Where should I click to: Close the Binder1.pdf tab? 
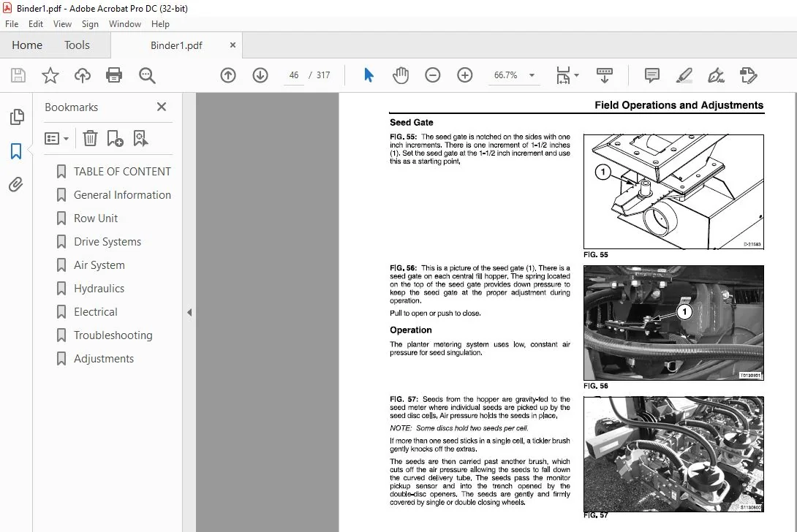tap(233, 45)
